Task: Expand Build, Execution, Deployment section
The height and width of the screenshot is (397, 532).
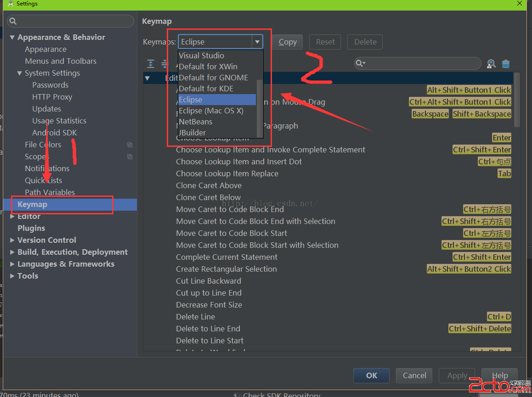Action: (12, 252)
